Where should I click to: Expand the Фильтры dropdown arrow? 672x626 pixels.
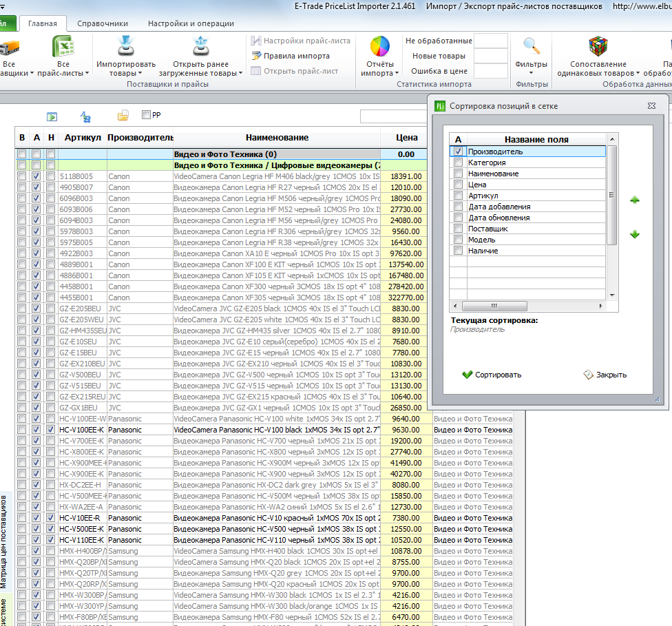pos(531,73)
